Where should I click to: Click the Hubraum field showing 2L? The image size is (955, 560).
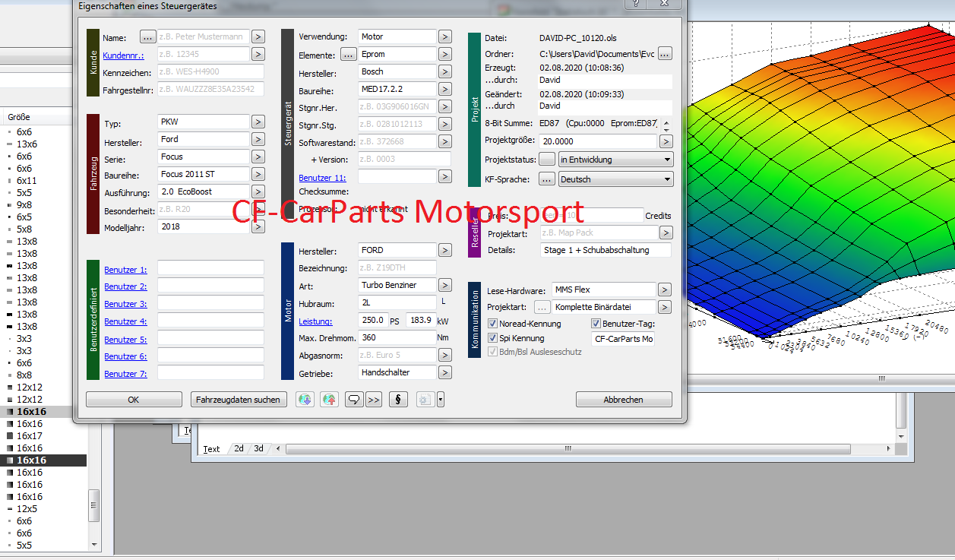pos(397,302)
